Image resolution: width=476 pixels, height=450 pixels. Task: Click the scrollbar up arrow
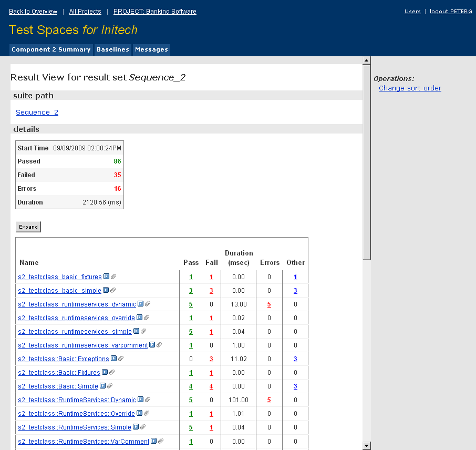point(366,60)
